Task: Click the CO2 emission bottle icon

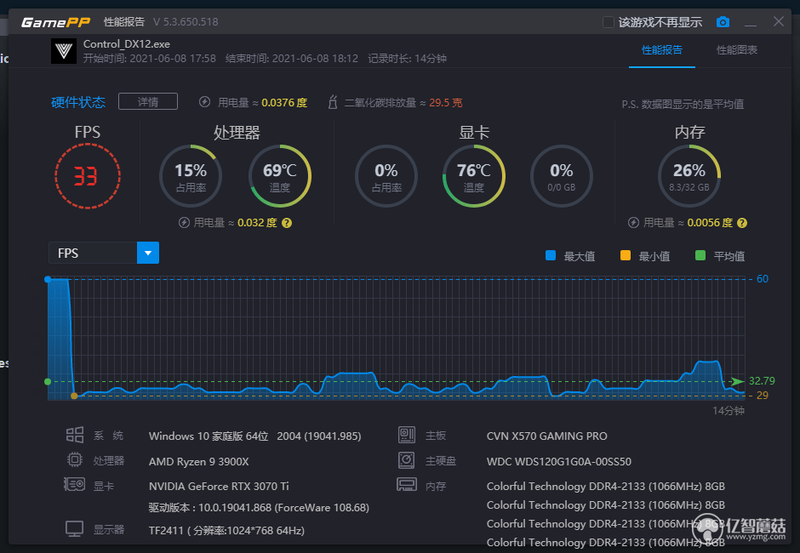Action: tap(332, 102)
